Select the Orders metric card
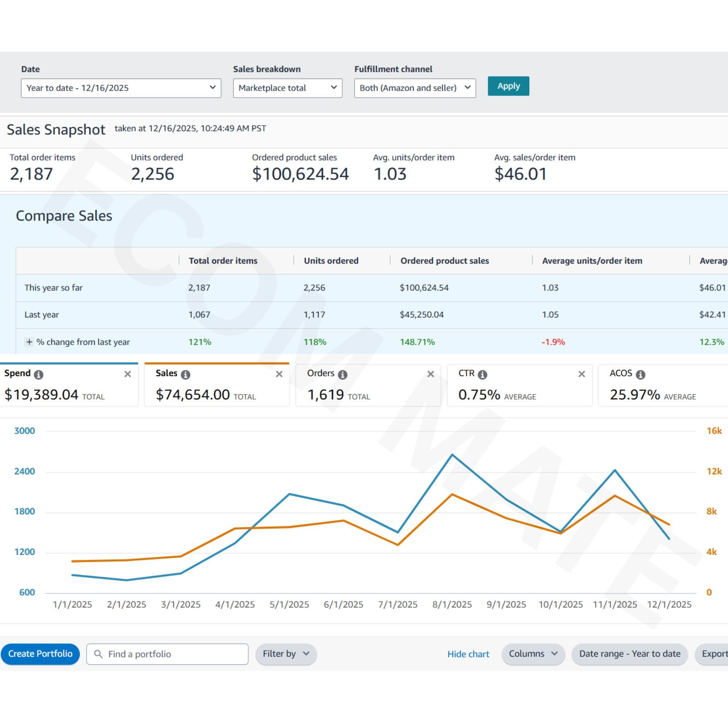This screenshot has width=728, height=728. coord(368,385)
